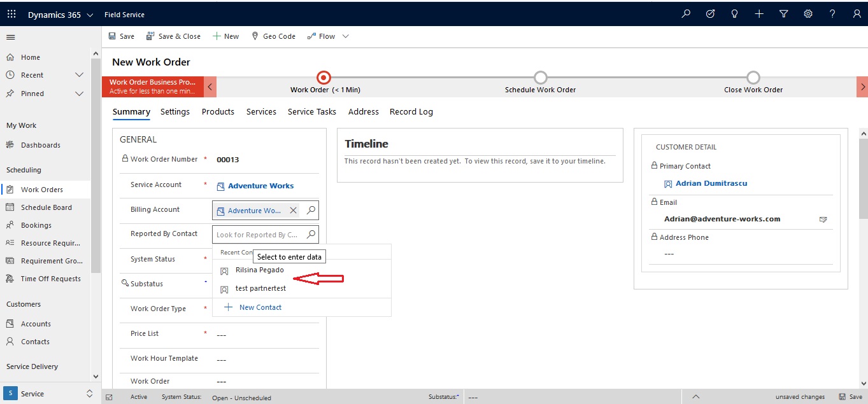
Task: Click the Price List field
Action: pyautogui.click(x=266, y=335)
